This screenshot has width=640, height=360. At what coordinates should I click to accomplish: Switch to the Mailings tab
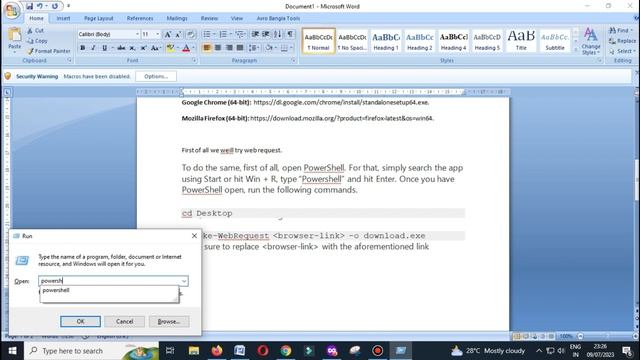(177, 18)
